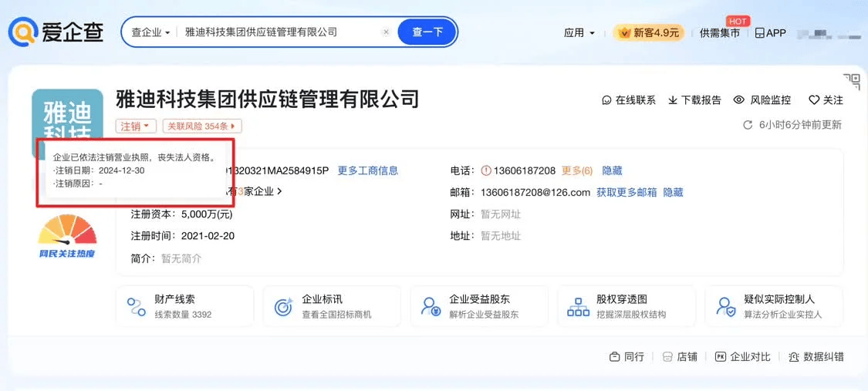868x391 pixels.
Task: Expand the 应用 menu dropdown
Action: (x=579, y=33)
